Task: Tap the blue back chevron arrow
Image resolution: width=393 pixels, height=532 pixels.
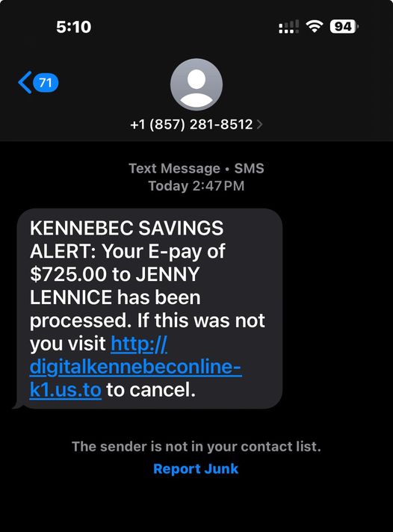Action: pos(25,82)
